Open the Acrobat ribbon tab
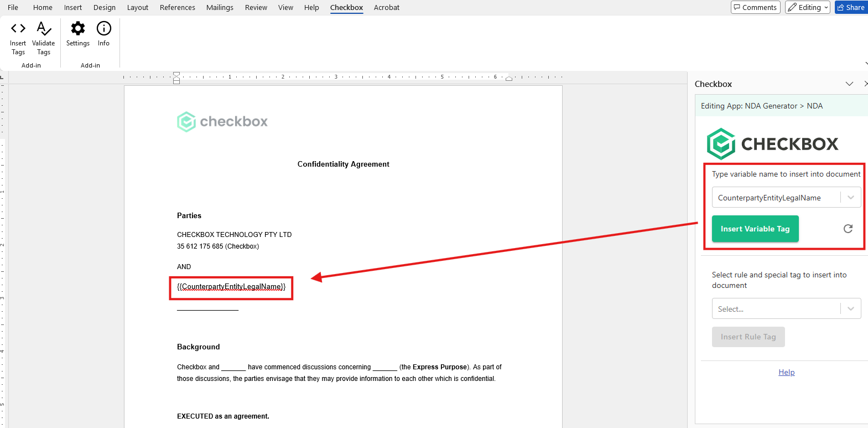868x428 pixels. pos(387,7)
